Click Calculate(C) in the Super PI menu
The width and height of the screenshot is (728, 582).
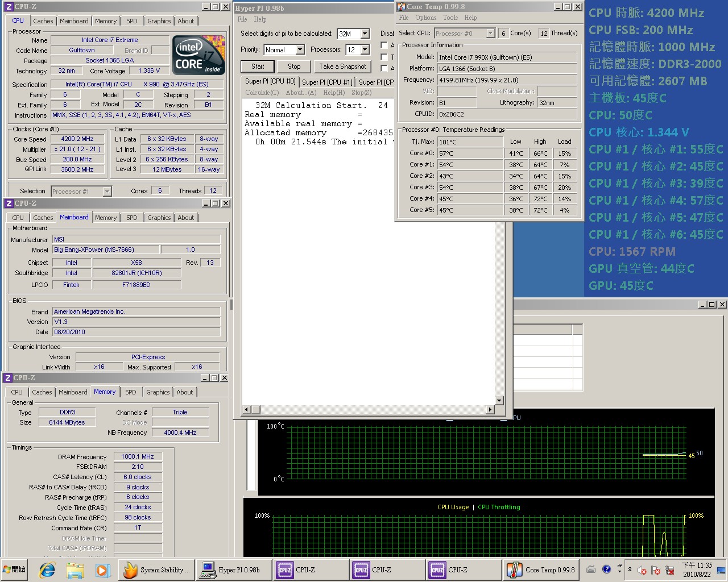(x=262, y=93)
